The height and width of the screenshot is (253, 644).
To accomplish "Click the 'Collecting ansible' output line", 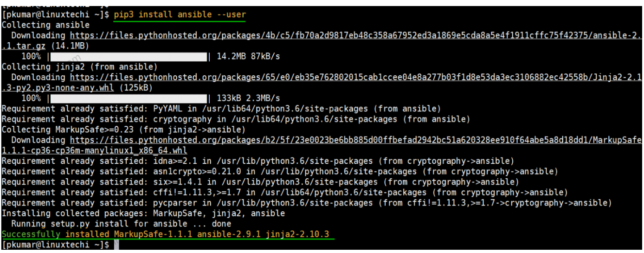I will [45, 25].
